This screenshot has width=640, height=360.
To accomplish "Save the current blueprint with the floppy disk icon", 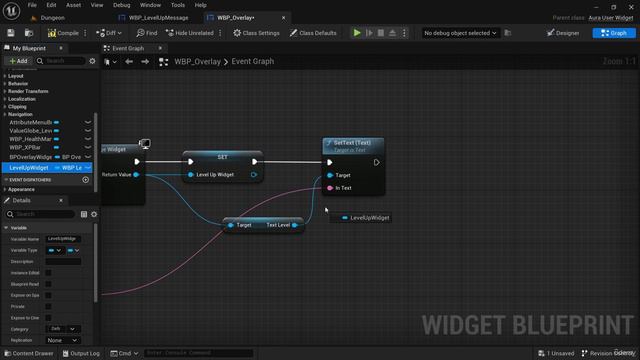I will click(11, 33).
